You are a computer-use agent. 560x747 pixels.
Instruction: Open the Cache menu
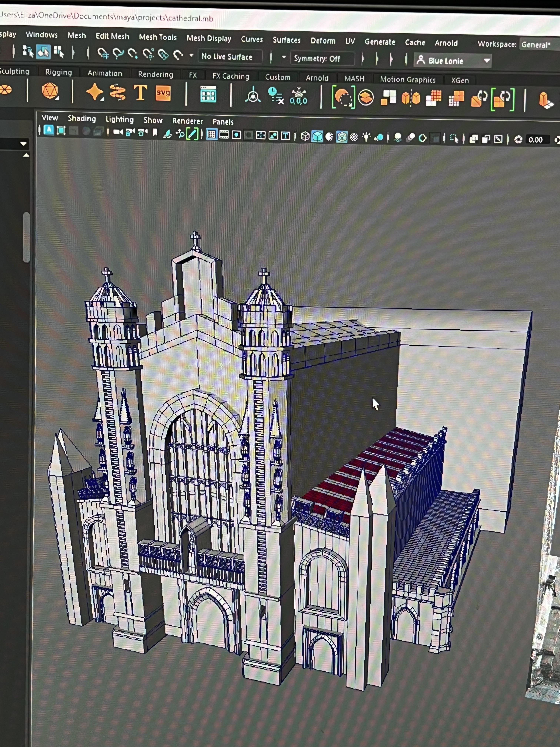(x=415, y=43)
